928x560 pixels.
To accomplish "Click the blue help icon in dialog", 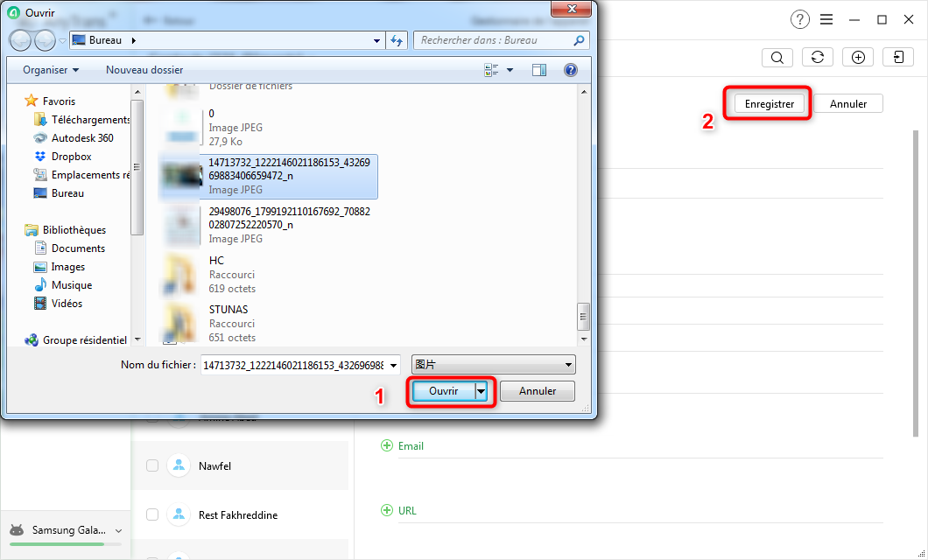I will (570, 70).
